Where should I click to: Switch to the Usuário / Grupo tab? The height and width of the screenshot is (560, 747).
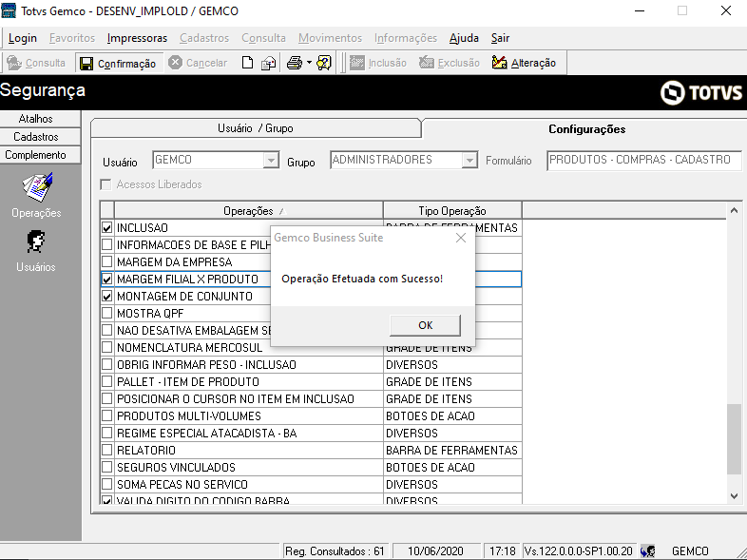(256, 128)
